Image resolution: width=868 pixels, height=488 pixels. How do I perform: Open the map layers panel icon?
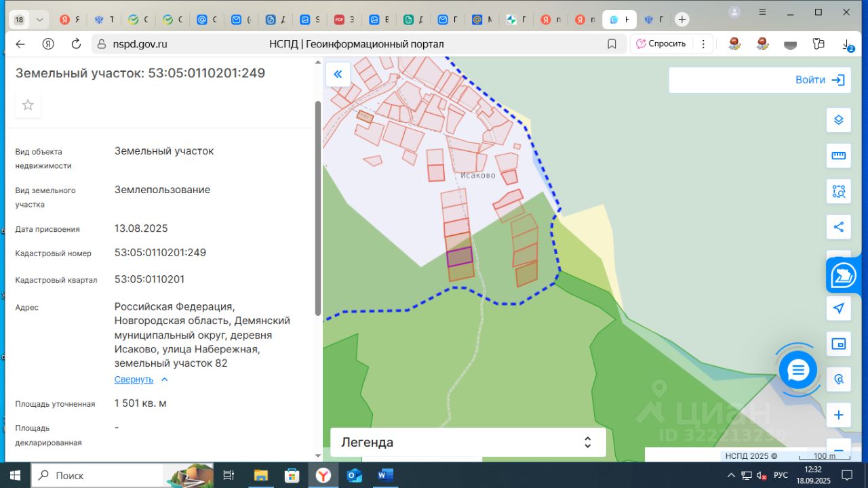tap(839, 120)
